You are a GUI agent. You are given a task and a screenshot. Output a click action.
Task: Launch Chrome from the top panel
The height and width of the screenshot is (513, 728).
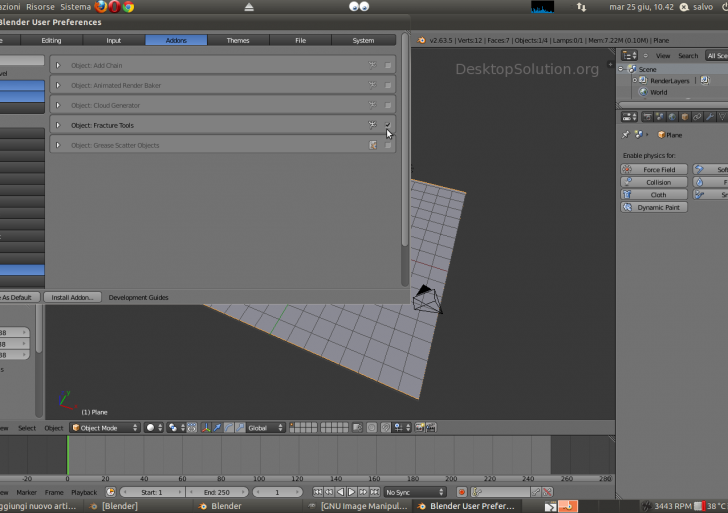129,7
